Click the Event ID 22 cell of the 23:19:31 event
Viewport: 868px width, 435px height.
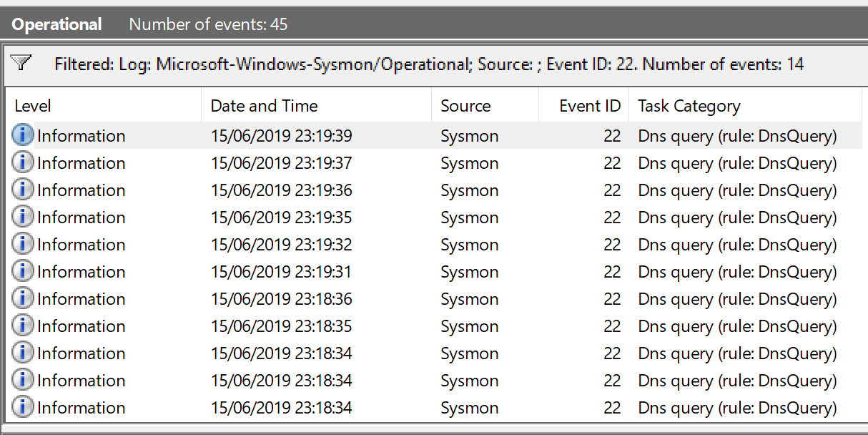click(612, 272)
